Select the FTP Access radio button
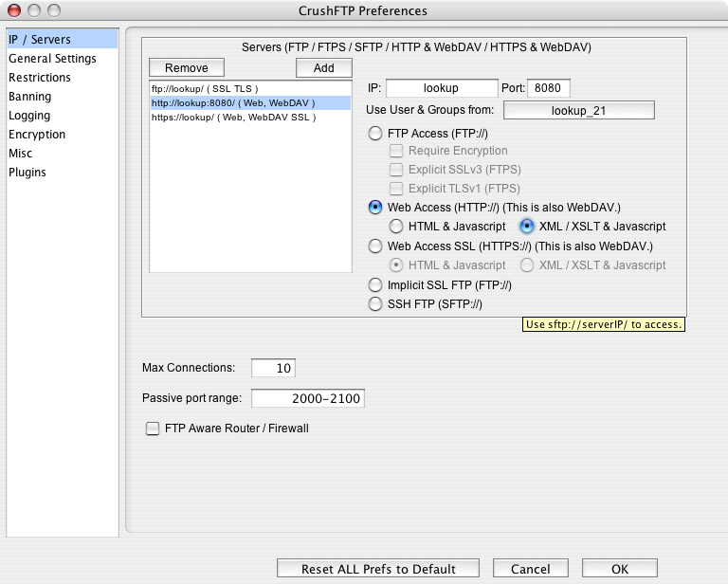The height and width of the screenshot is (584, 728). (376, 134)
